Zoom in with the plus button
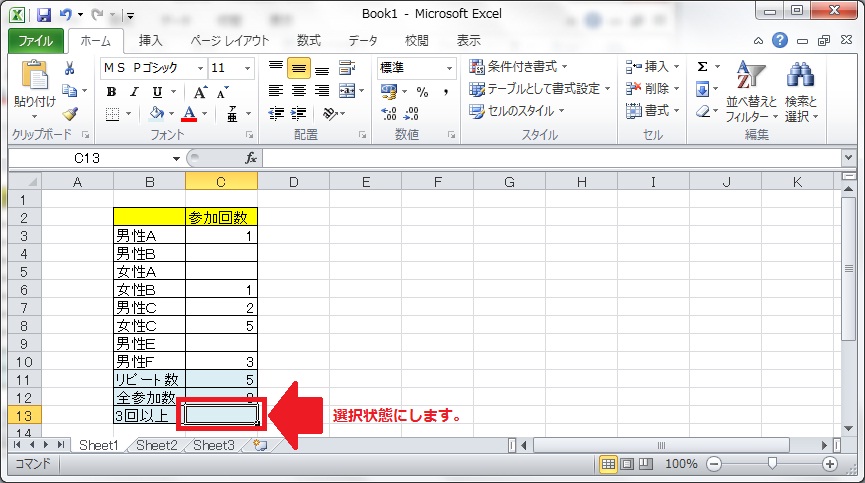The image size is (865, 483). [x=830, y=464]
